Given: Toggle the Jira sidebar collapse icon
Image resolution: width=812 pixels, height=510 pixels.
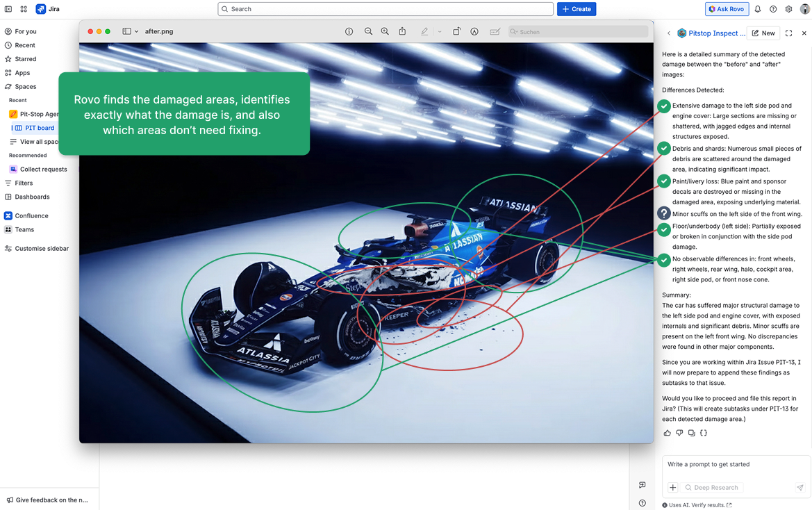Looking at the screenshot, I should click(x=8, y=9).
